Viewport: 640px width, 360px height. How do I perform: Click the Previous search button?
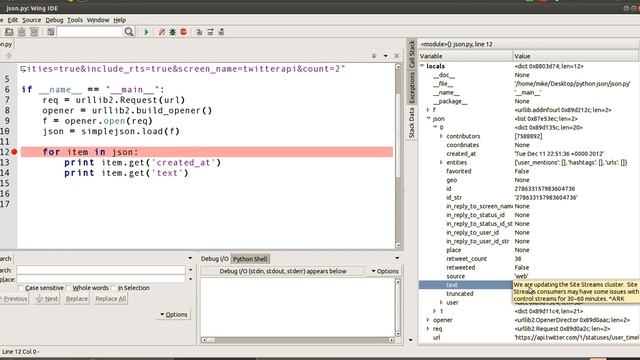tap(14, 299)
